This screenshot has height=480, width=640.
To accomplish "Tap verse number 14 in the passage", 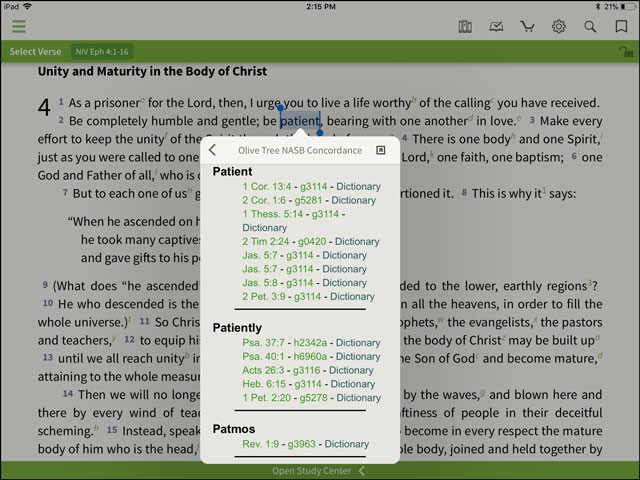I will click(x=68, y=393).
